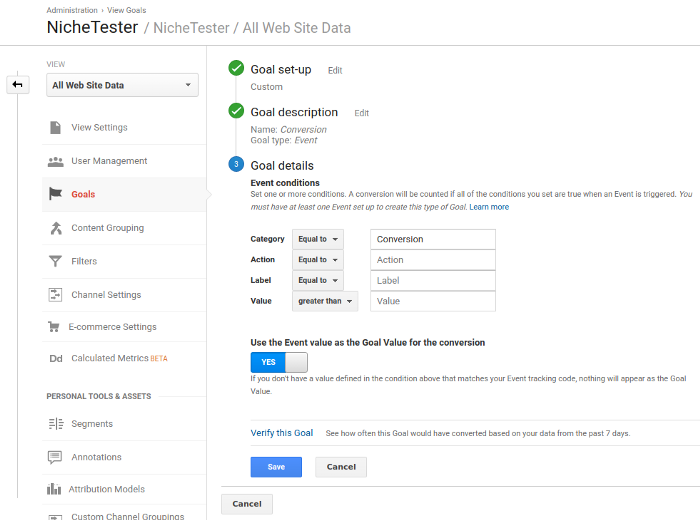The width and height of the screenshot is (700, 520).
Task: Click the Action input field
Action: click(x=433, y=260)
